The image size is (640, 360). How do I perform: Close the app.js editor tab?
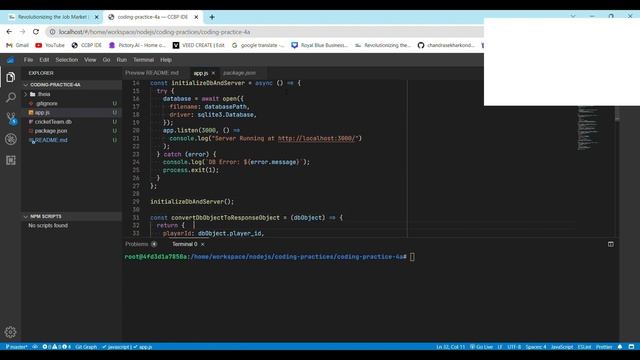click(213, 73)
